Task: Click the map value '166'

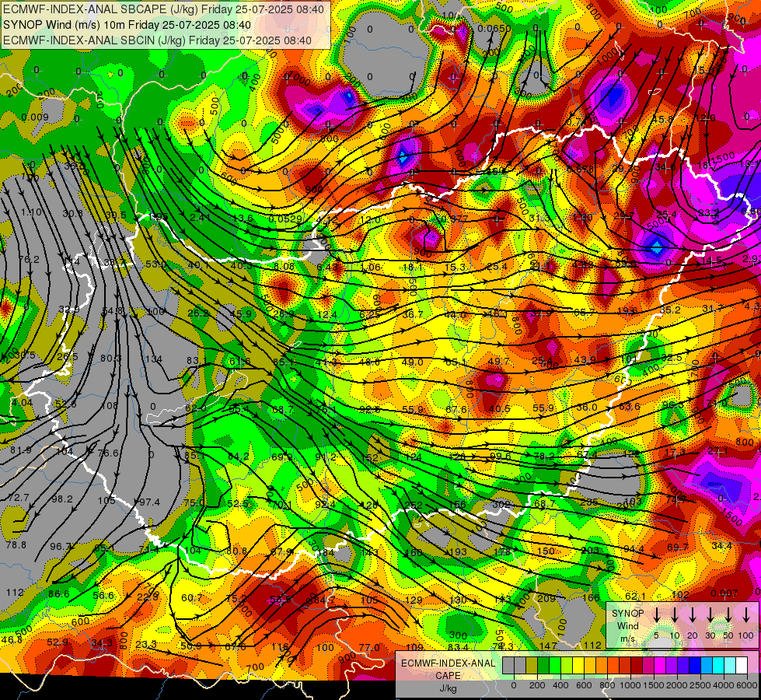Action: pyautogui.click(x=591, y=598)
